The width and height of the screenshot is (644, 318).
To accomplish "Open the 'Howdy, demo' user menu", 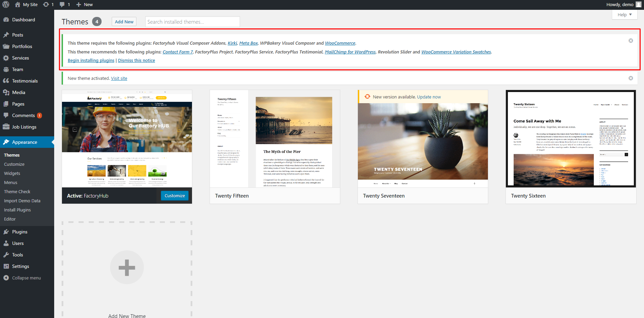I will (x=623, y=5).
